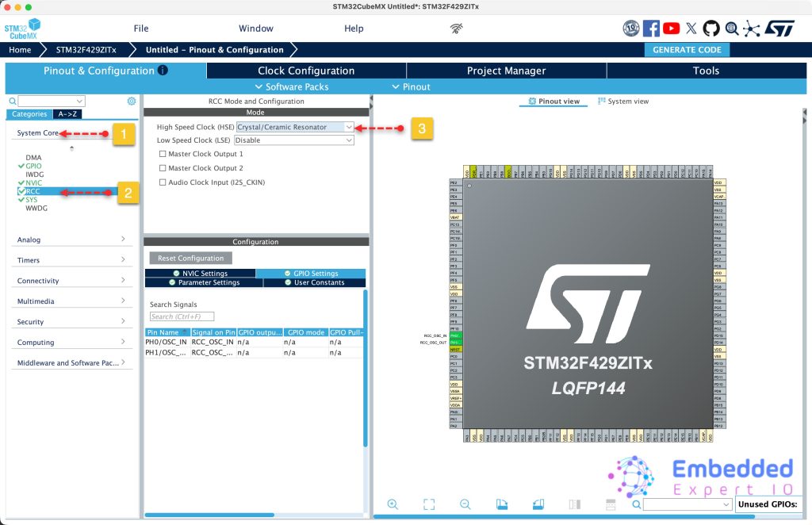Click the zoom in magnifier icon

pyautogui.click(x=393, y=504)
